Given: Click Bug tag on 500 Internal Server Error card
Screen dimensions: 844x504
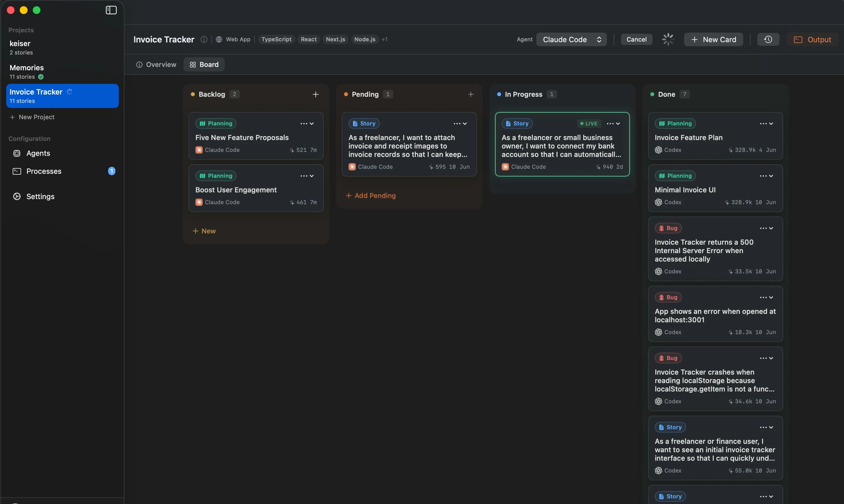Looking at the screenshot, I should [668, 228].
